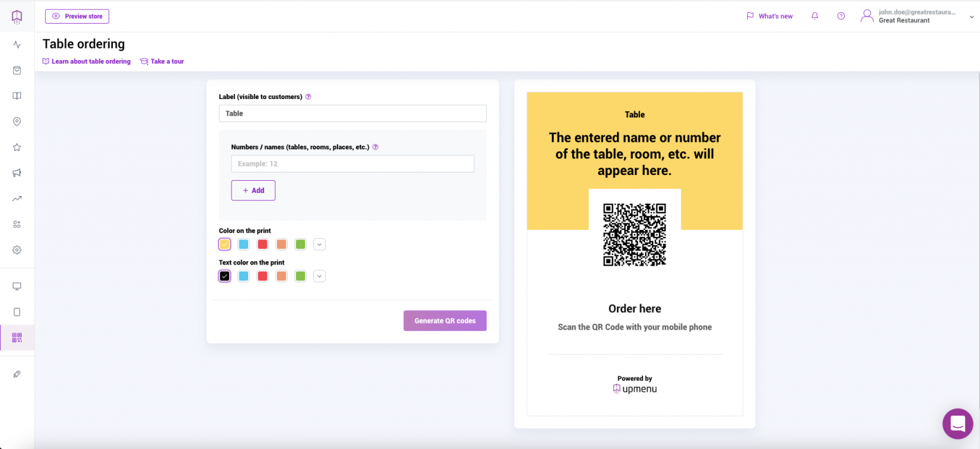Select the checked black text color
The height and width of the screenshot is (449, 980).
(225, 276)
